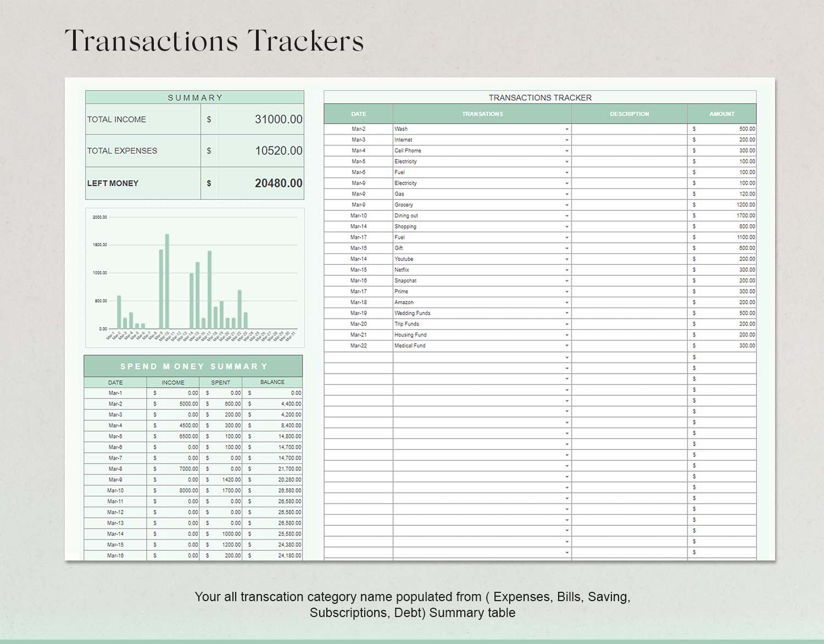Select the income value 6500.00
Viewport: 824px width, 644px height.
pyautogui.click(x=188, y=436)
